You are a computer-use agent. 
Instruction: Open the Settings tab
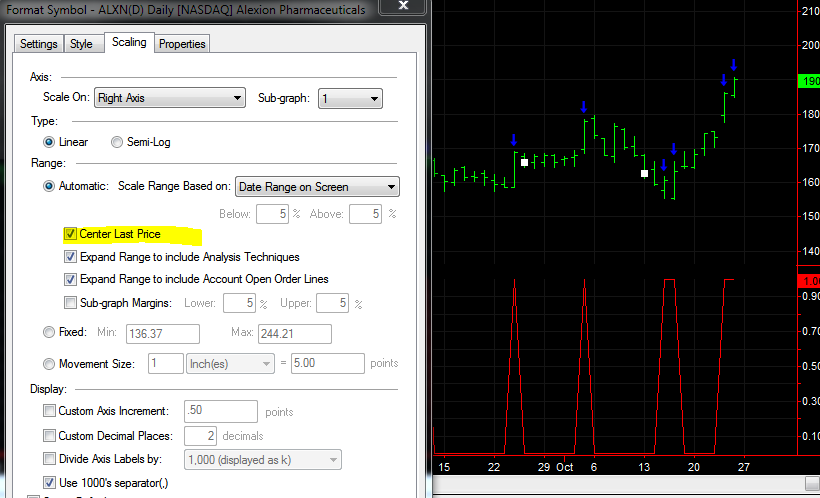39,44
